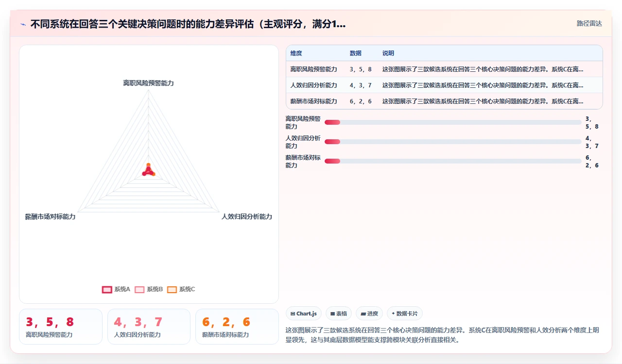Click the 数据卡片 tag chip

[x=405, y=314]
